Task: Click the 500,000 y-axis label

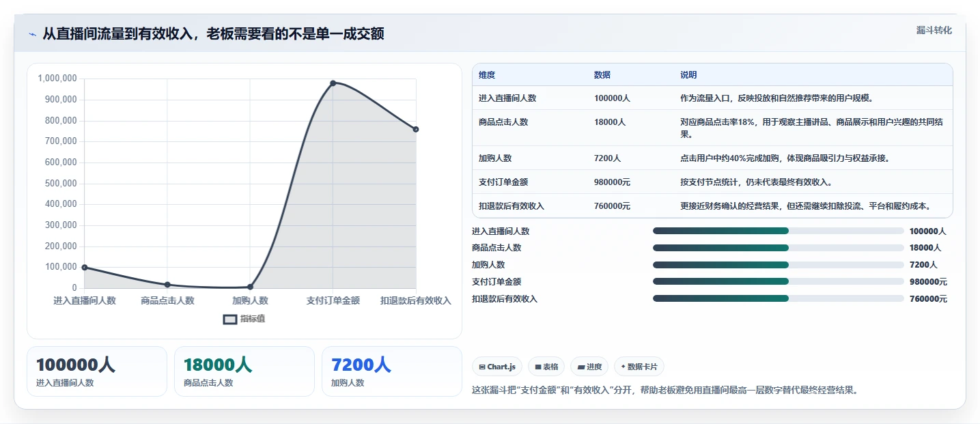Action: 60,183
